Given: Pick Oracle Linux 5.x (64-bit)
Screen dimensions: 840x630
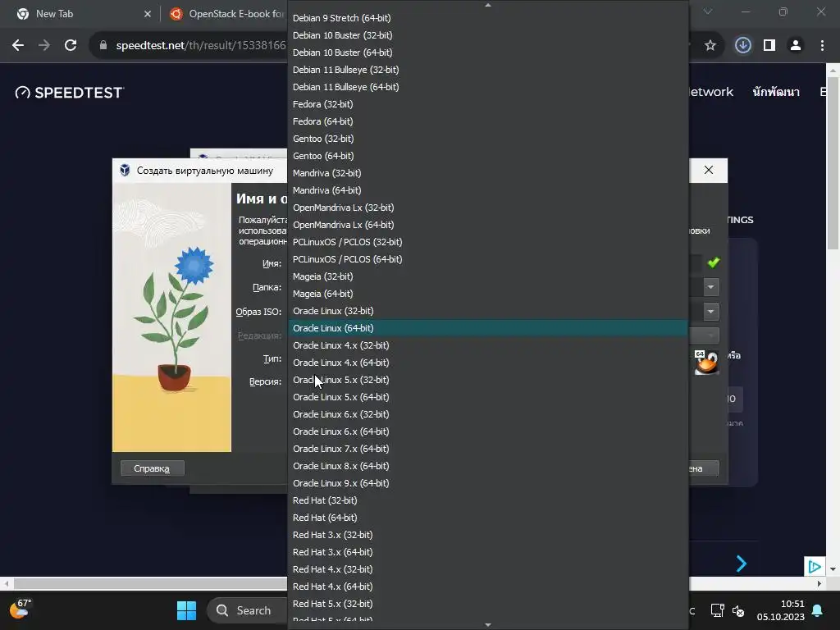Looking at the screenshot, I should (x=488, y=396).
